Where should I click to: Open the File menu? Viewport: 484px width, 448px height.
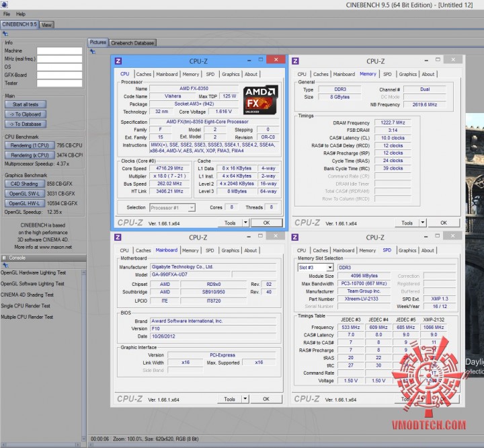tap(7, 14)
